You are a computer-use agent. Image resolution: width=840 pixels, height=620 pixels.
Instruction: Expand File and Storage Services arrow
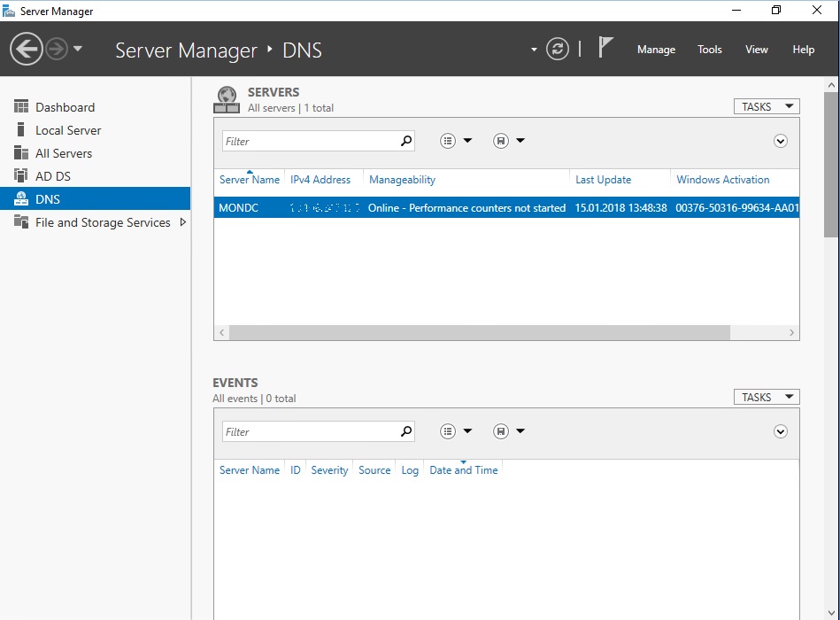182,221
